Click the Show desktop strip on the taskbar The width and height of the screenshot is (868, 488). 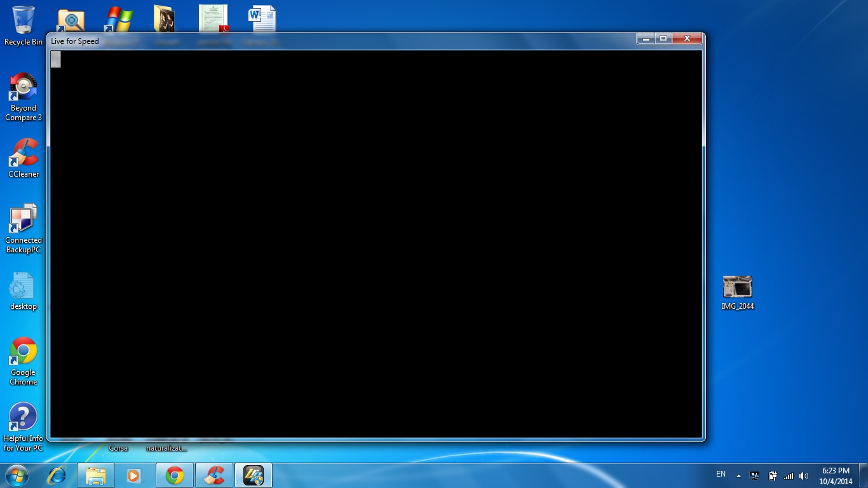pyautogui.click(x=864, y=475)
